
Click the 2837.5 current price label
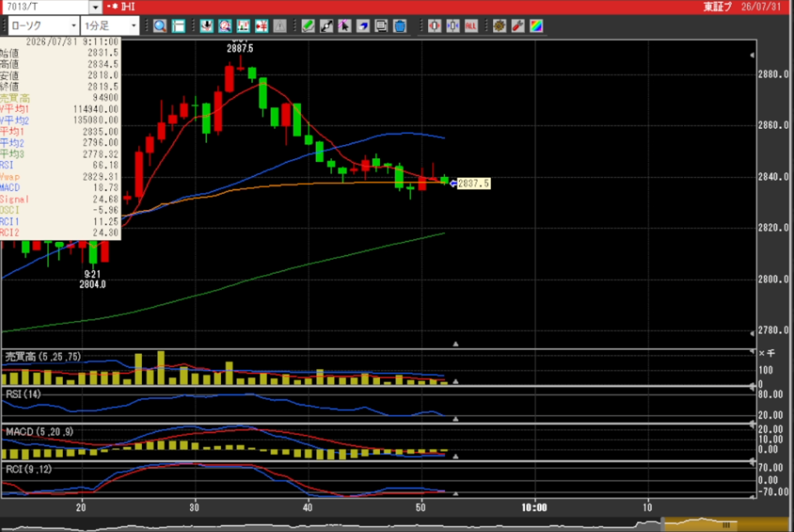tap(474, 184)
